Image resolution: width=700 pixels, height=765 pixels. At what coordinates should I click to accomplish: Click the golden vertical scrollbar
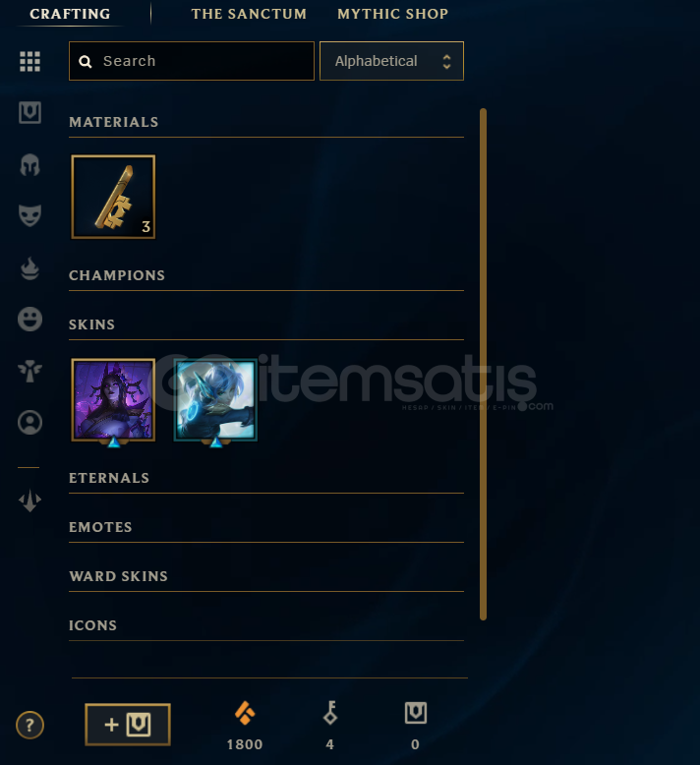(483, 365)
